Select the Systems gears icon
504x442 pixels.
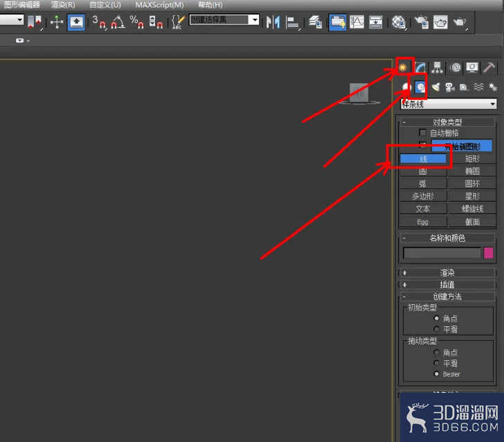point(492,87)
